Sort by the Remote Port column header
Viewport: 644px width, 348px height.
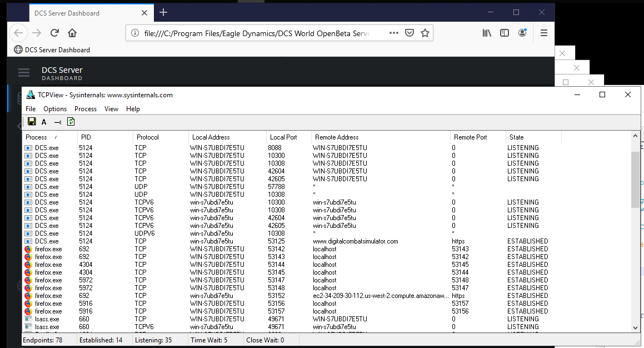pos(478,137)
